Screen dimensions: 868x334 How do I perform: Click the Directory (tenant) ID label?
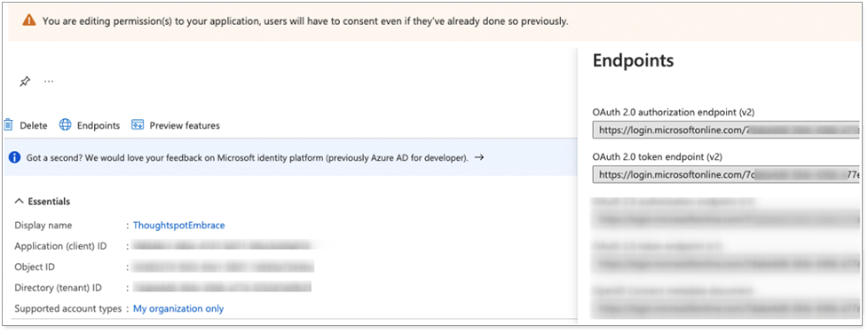click(58, 288)
